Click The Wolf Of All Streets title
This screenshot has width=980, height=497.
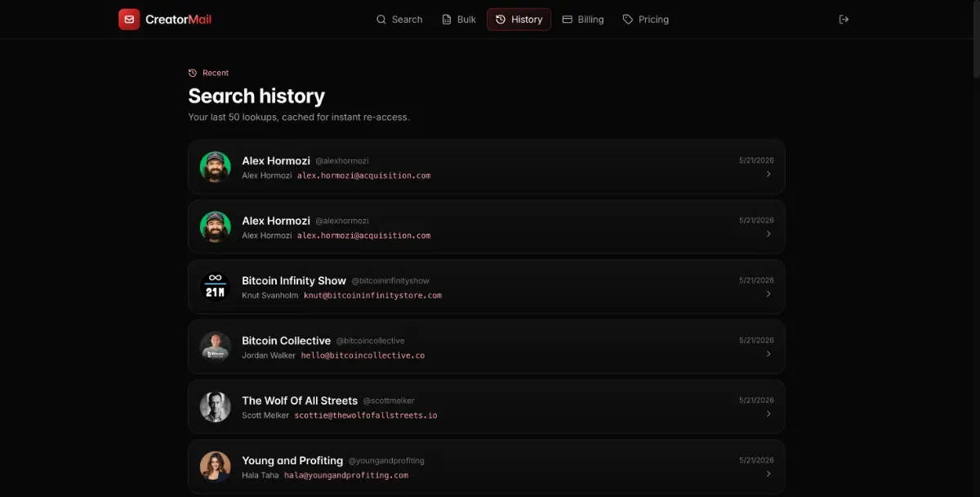(300, 401)
